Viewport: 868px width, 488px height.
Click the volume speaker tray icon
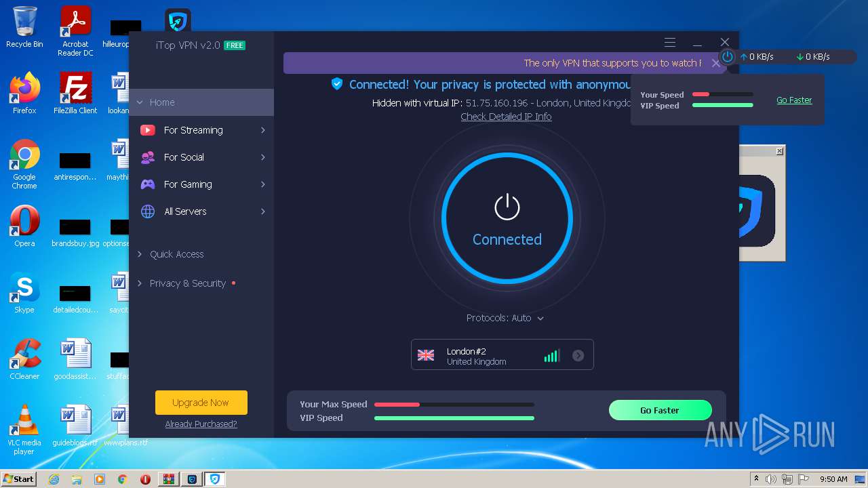tap(771, 479)
